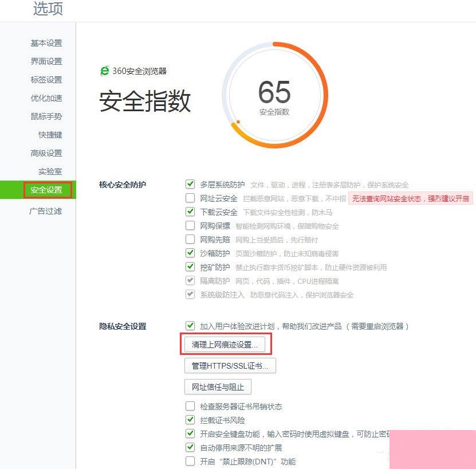Click the 选项 page title
Viewport: 476px width, 469px height.
pos(48,8)
